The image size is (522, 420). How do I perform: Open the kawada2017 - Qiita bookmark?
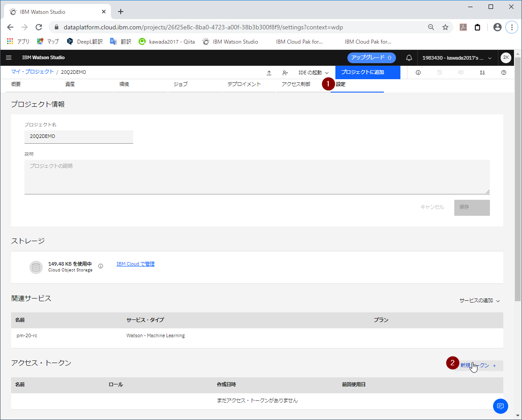point(167,41)
